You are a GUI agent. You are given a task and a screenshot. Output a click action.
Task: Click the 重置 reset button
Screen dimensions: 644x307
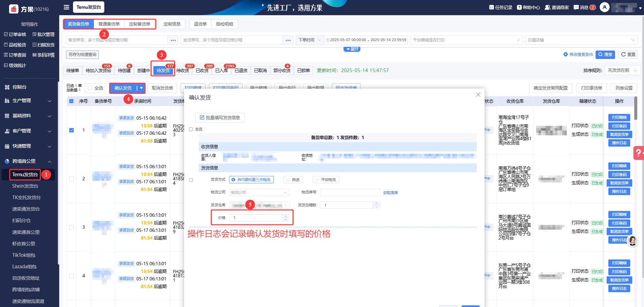628,55
